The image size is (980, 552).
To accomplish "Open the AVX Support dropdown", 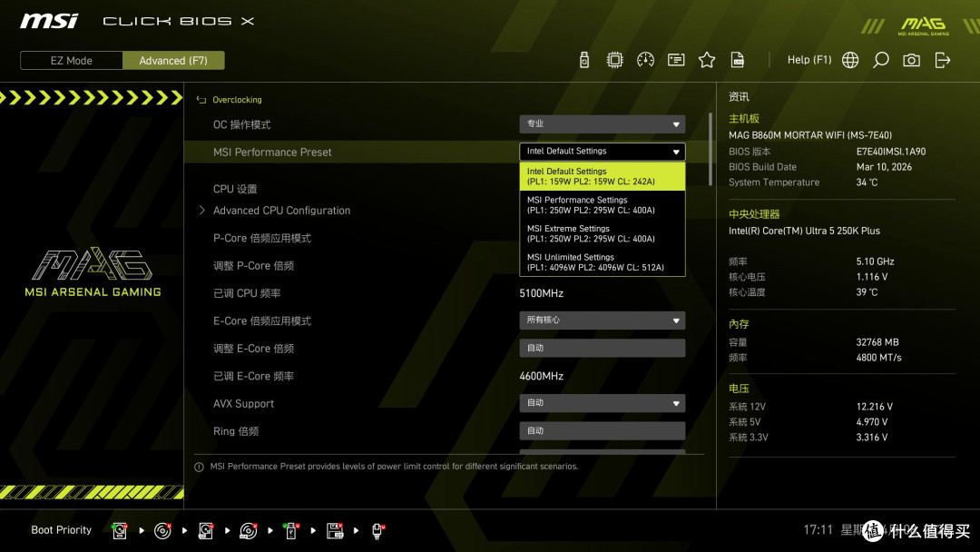I will 602,403.
